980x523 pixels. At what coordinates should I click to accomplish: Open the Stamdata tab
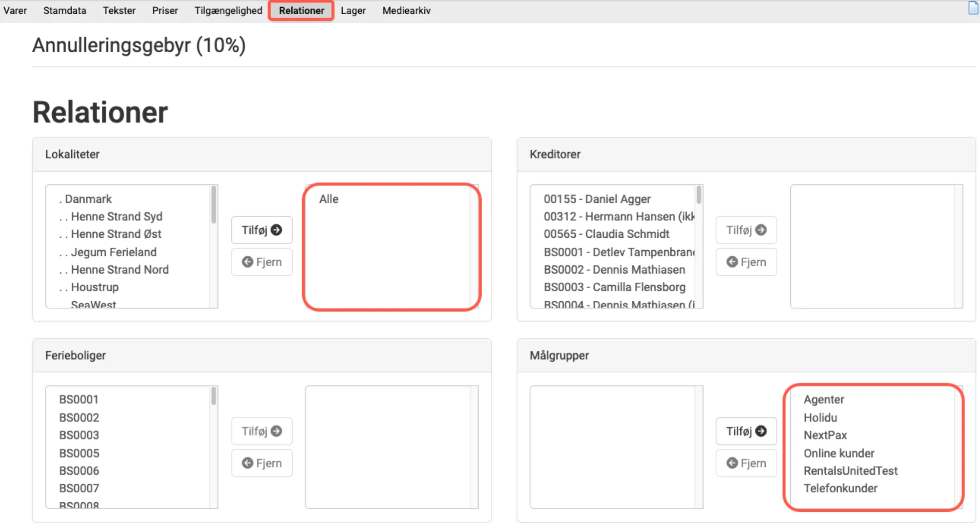click(64, 10)
